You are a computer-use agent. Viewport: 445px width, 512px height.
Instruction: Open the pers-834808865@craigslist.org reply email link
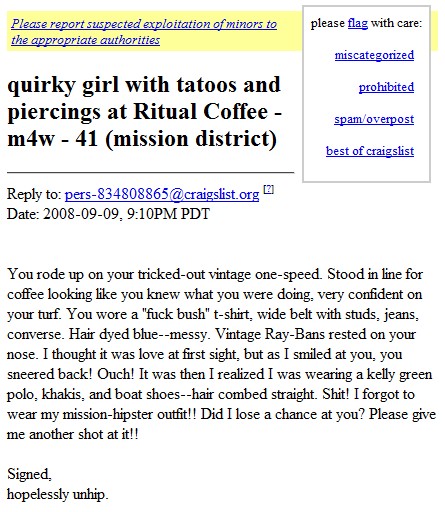point(162,194)
